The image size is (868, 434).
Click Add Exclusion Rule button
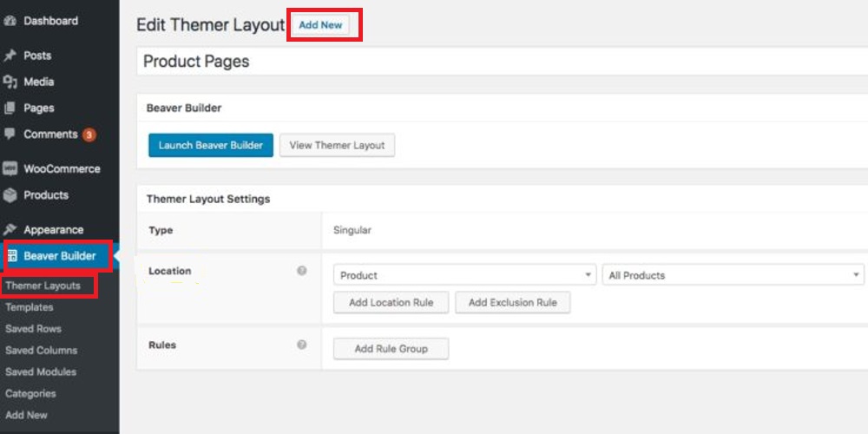(513, 303)
